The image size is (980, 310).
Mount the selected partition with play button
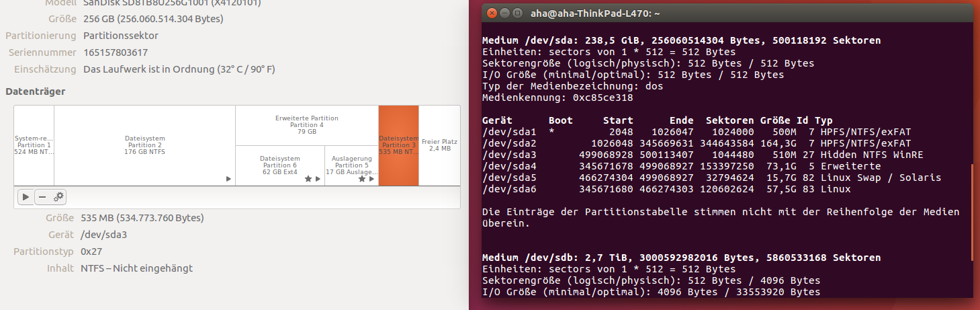pos(26,197)
